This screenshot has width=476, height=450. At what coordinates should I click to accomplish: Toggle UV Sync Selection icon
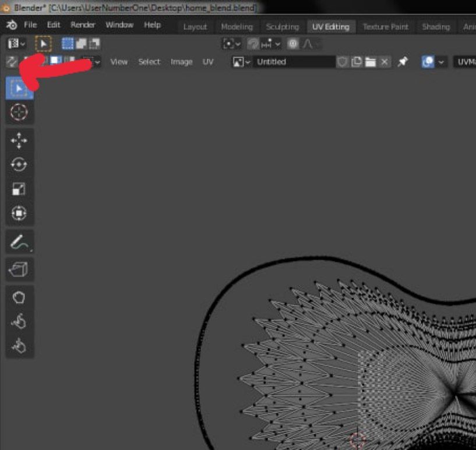click(12, 62)
